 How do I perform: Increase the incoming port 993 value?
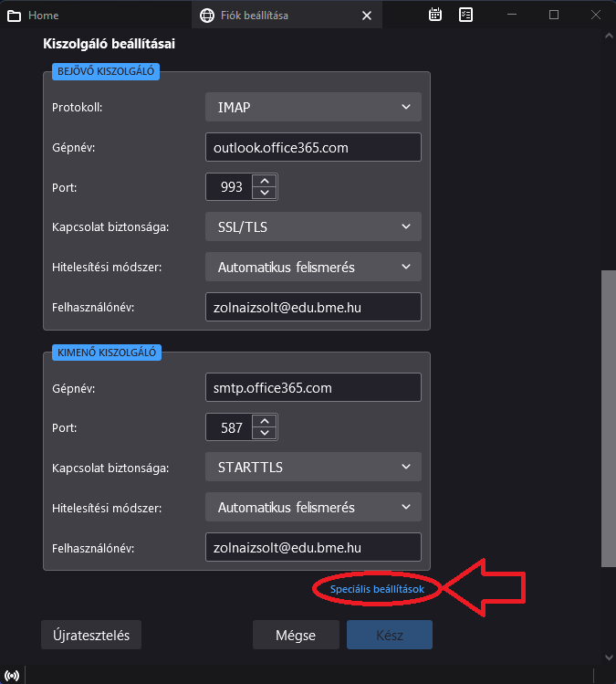point(264,181)
